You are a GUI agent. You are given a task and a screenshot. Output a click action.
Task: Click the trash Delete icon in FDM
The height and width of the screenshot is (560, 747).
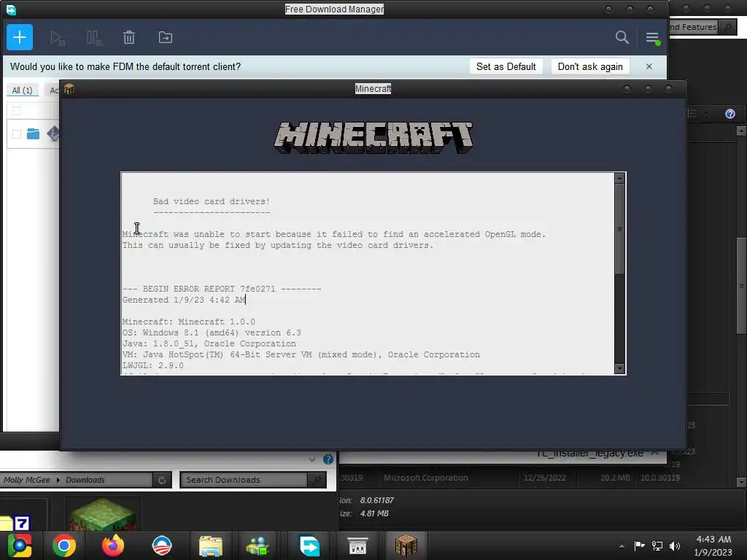129,38
